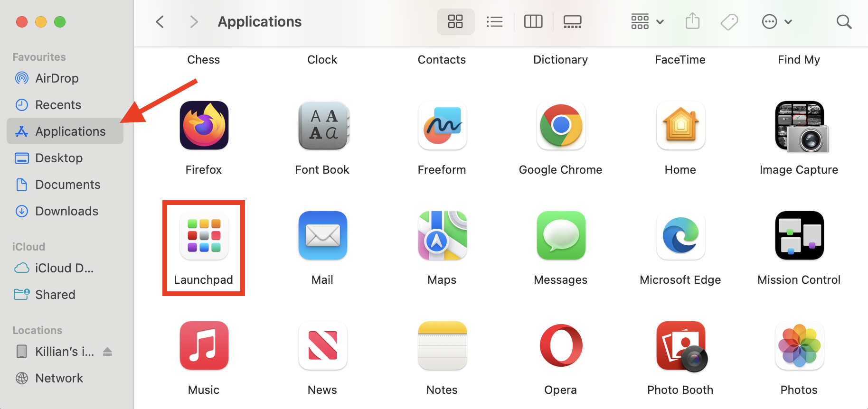
Task: Click the Contacts label
Action: (442, 59)
